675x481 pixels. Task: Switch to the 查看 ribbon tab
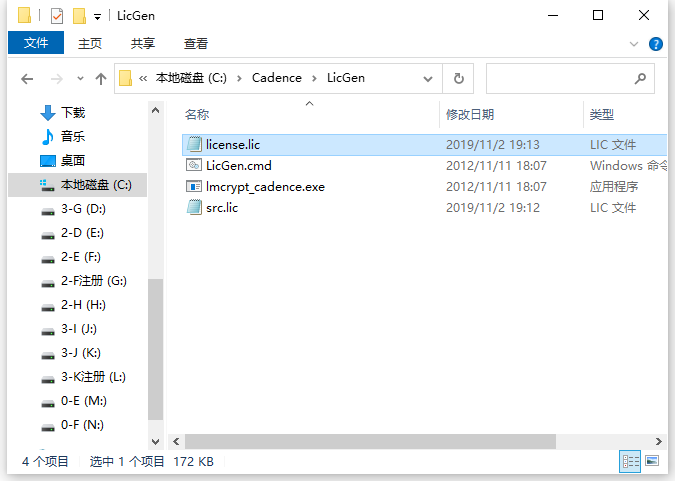[196, 43]
